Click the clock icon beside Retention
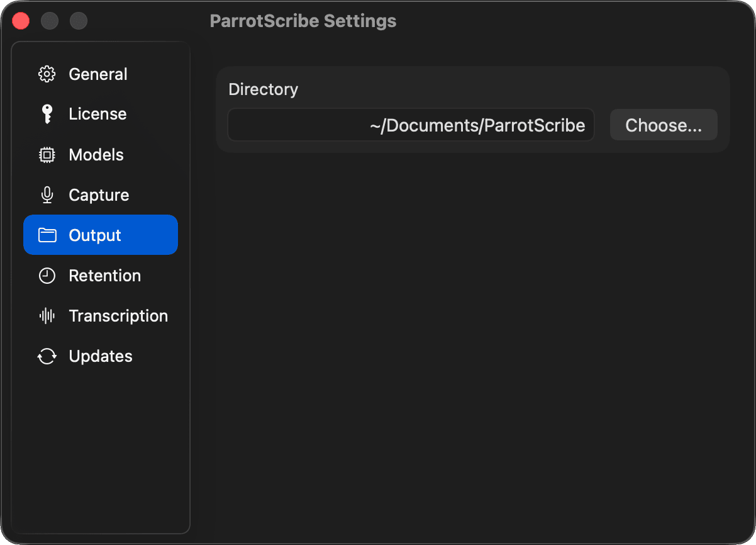756x545 pixels. coord(47,276)
